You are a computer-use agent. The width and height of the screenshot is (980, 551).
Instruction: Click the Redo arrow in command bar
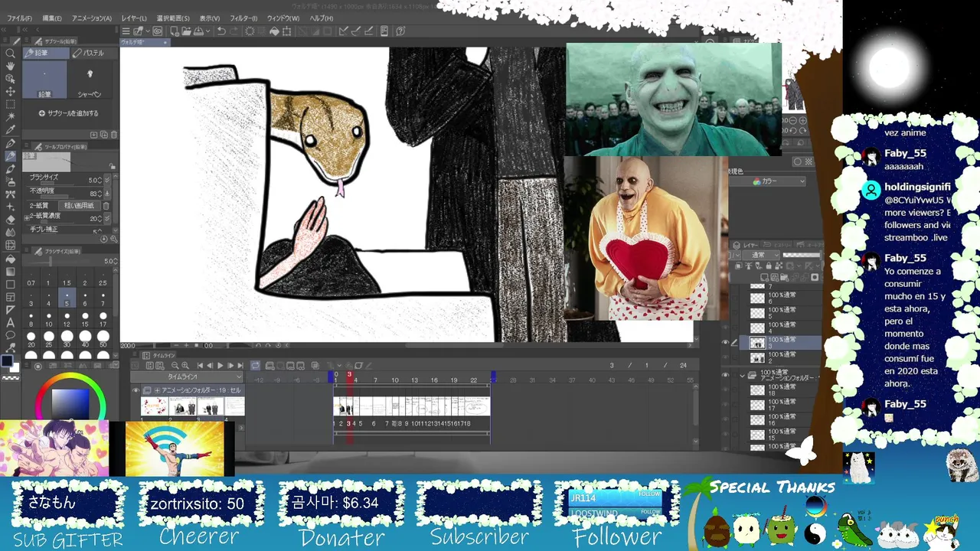(234, 31)
